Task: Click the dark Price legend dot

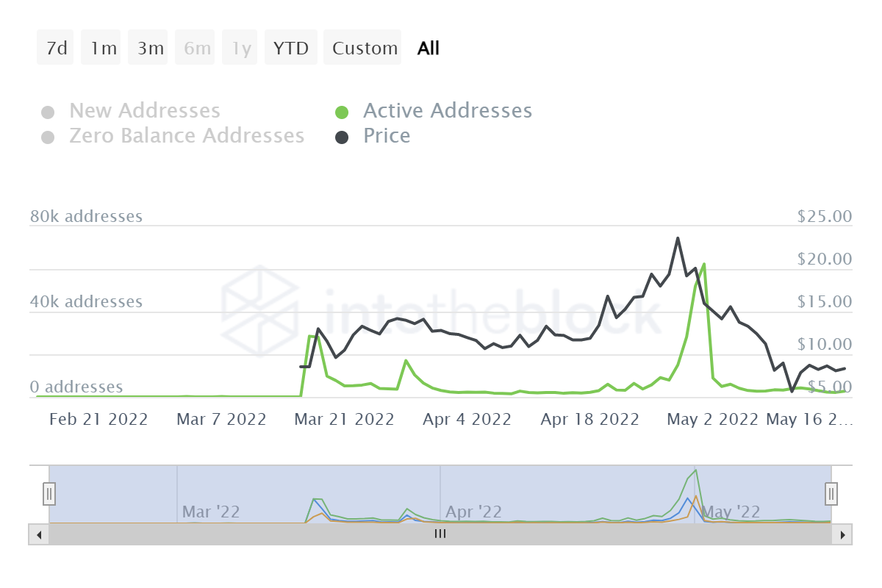Action: (343, 135)
